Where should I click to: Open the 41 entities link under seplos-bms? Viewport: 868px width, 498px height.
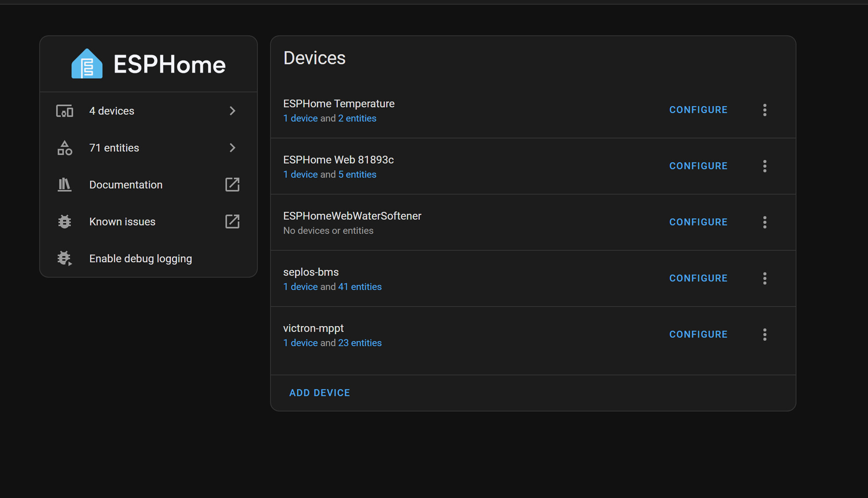click(x=360, y=287)
